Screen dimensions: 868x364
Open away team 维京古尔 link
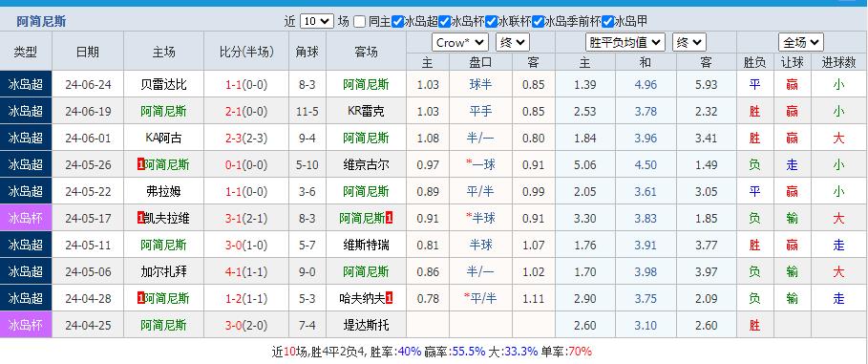point(366,164)
